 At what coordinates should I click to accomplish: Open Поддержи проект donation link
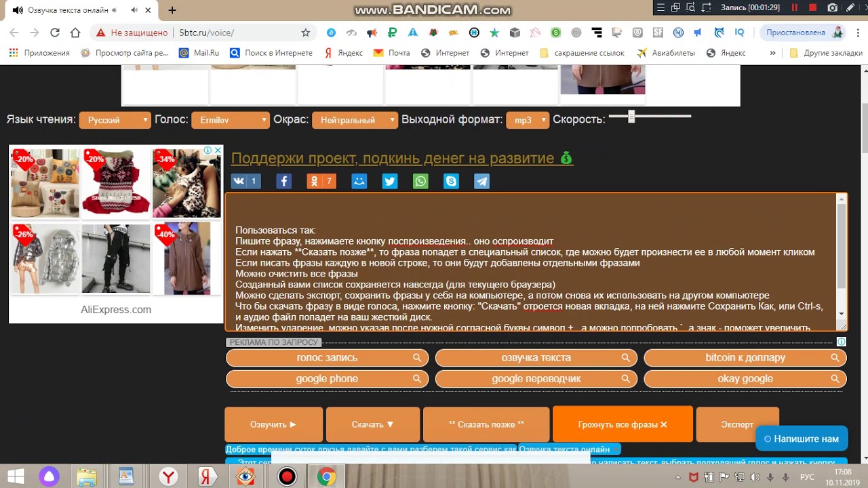coord(401,158)
